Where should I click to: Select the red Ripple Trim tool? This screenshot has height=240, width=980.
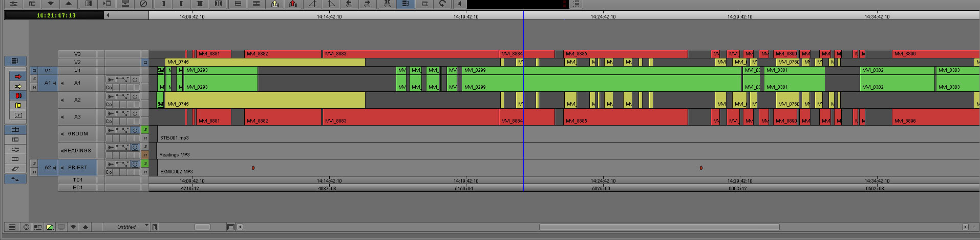click(18, 96)
